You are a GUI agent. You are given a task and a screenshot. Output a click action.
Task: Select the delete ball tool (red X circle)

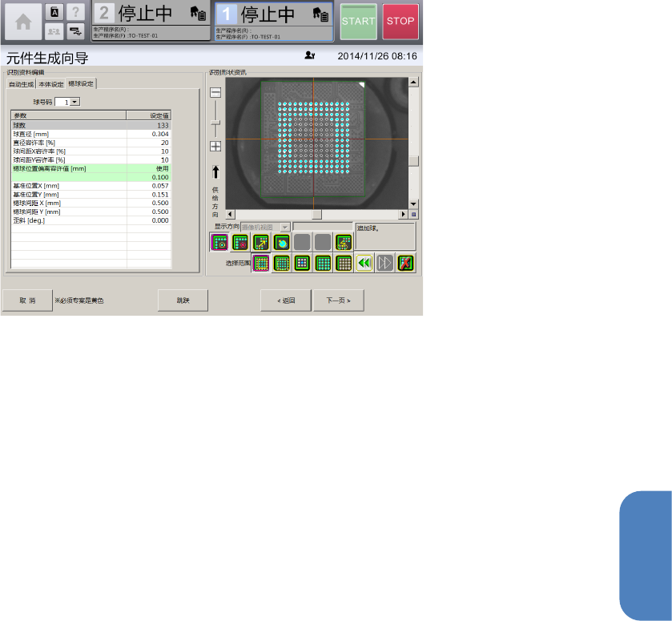point(240,242)
